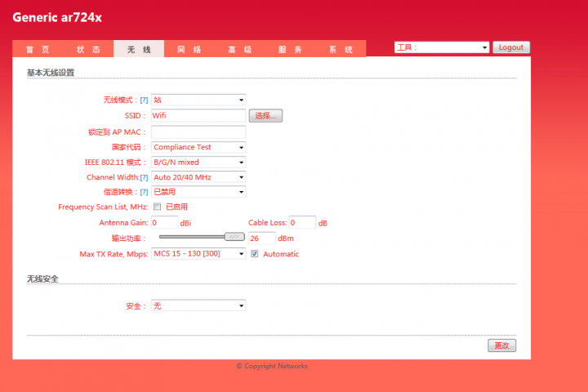Click the 已启用 label text
588x392 pixels.
pyautogui.click(x=176, y=207)
